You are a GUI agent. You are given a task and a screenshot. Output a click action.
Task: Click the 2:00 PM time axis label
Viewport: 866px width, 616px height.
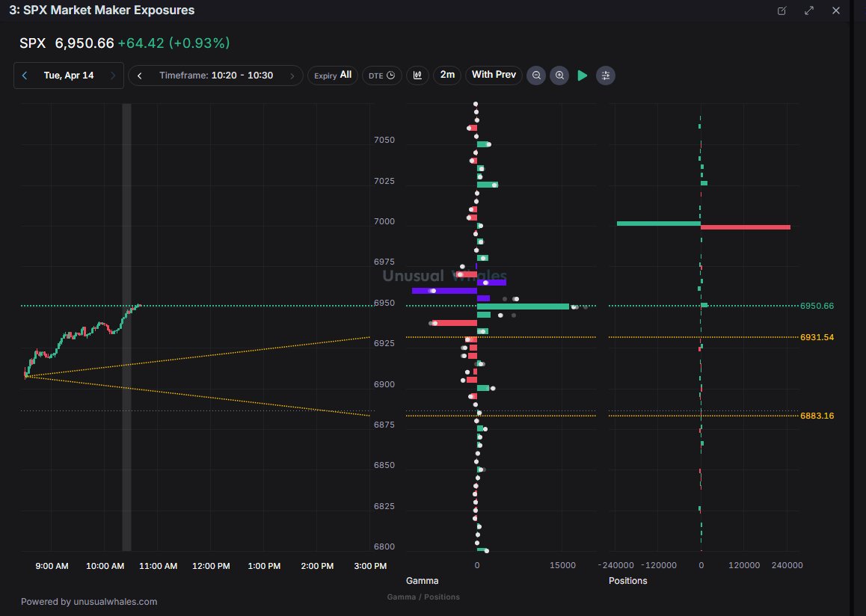pos(317,567)
